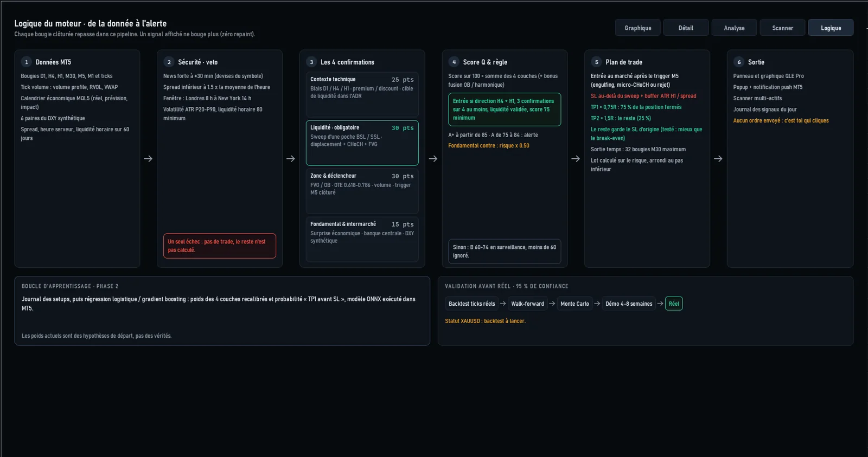Click the 'Plan de trade' card title
This screenshot has height=457, width=868.
coord(623,62)
